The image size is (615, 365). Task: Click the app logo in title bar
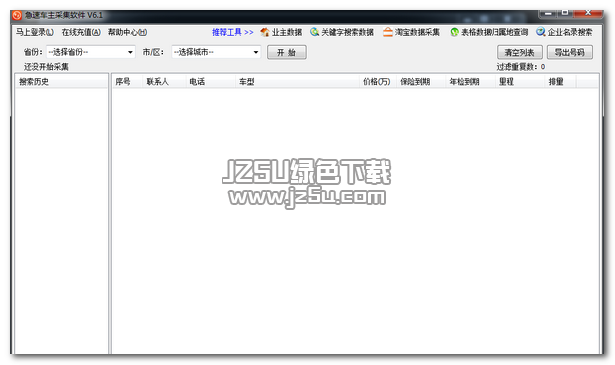coord(17,15)
